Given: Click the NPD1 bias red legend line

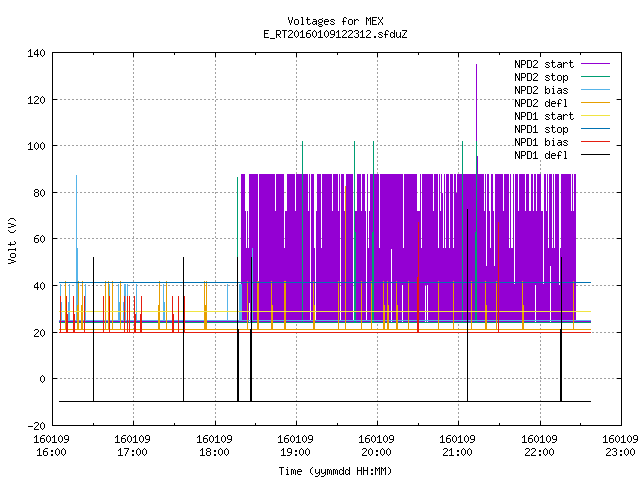Looking at the screenshot, I should tap(595, 142).
